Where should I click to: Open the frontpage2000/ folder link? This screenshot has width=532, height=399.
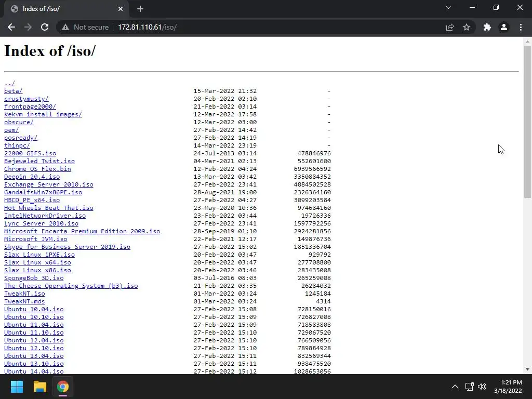(30, 107)
